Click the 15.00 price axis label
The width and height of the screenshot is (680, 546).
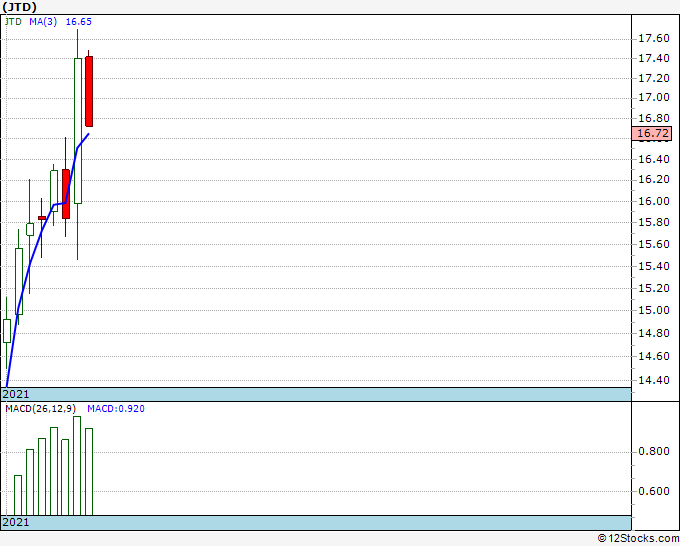pos(654,310)
